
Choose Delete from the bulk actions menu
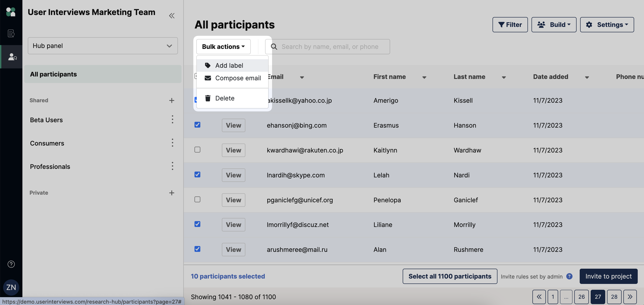click(225, 98)
